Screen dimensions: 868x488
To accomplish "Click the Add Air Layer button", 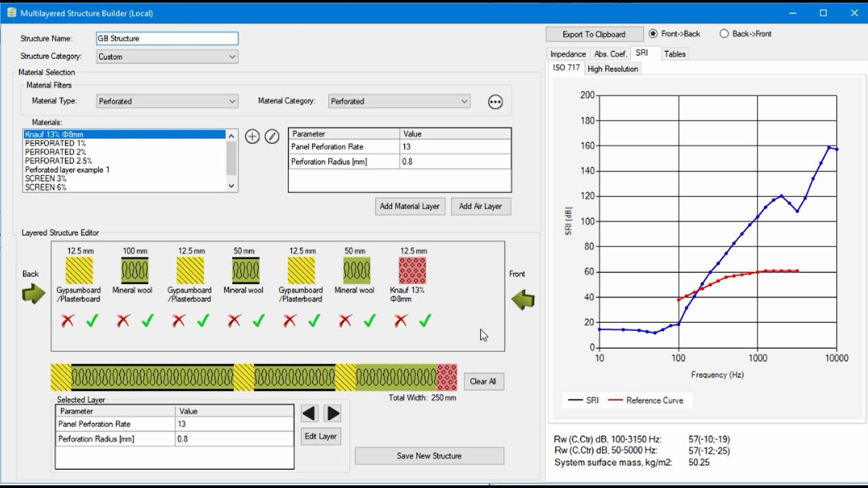I will tap(480, 206).
